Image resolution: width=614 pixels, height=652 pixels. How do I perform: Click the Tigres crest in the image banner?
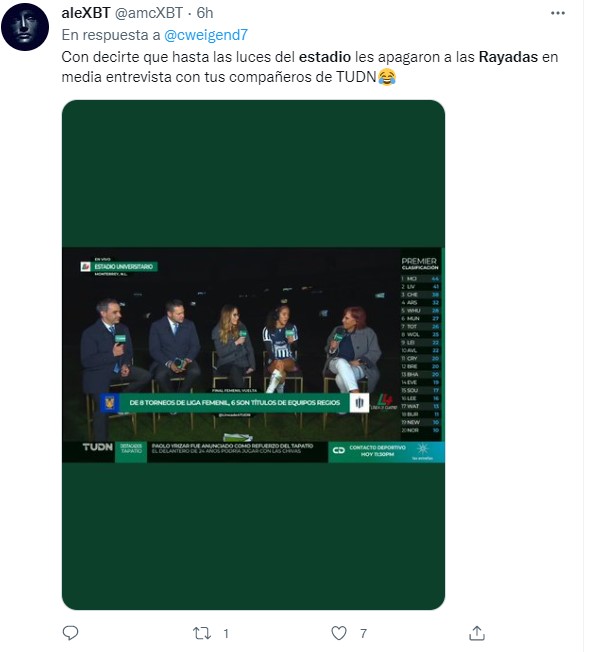(x=109, y=403)
